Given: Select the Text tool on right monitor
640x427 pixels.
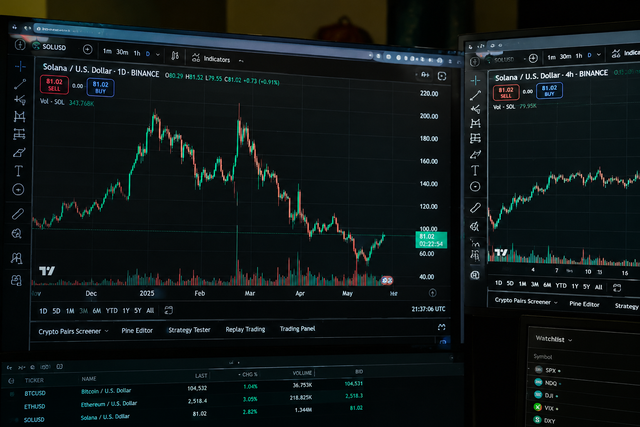Looking at the screenshot, I should click(475, 170).
